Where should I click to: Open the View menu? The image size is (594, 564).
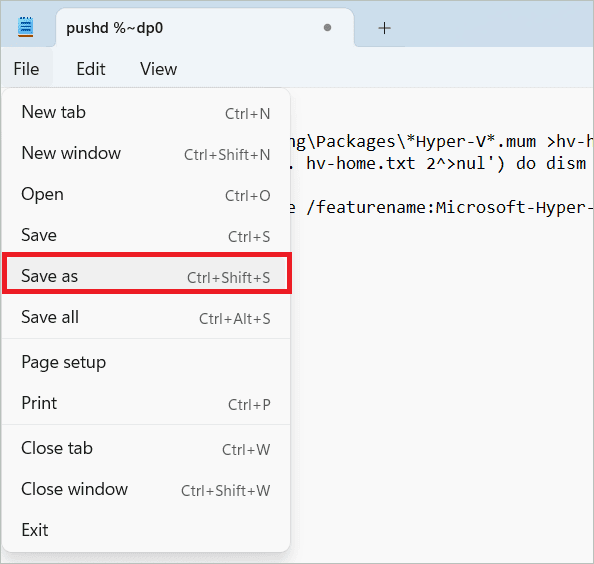[x=158, y=69]
